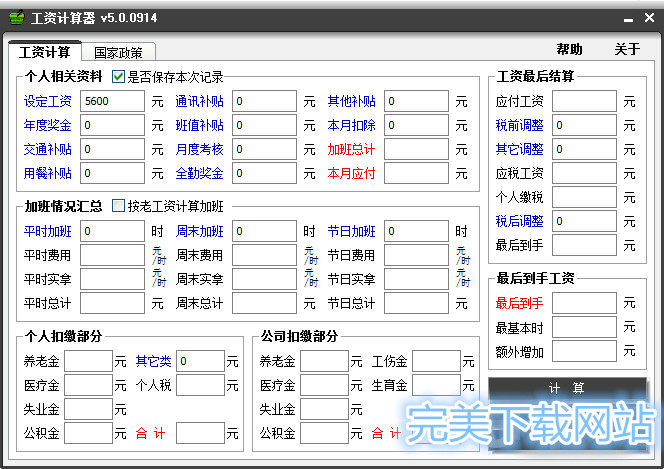This screenshot has width=664, height=469.
Task: Focus the 税前调整 input field
Action: (584, 125)
